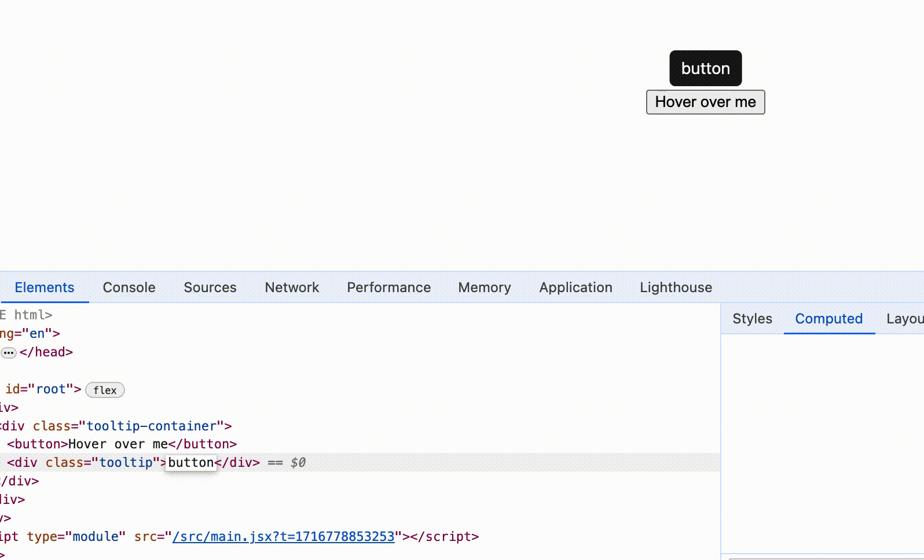Select the Elements tab
This screenshot has height=560, width=924.
pos(45,288)
